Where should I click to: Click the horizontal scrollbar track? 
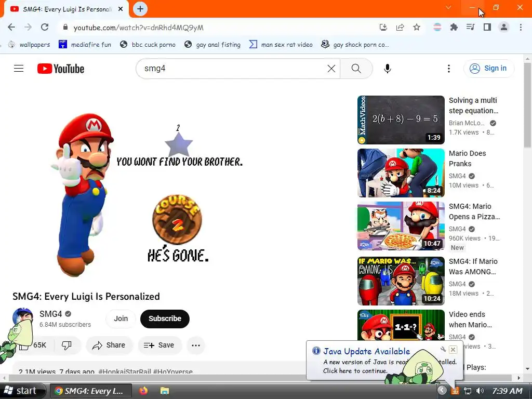pos(260,378)
